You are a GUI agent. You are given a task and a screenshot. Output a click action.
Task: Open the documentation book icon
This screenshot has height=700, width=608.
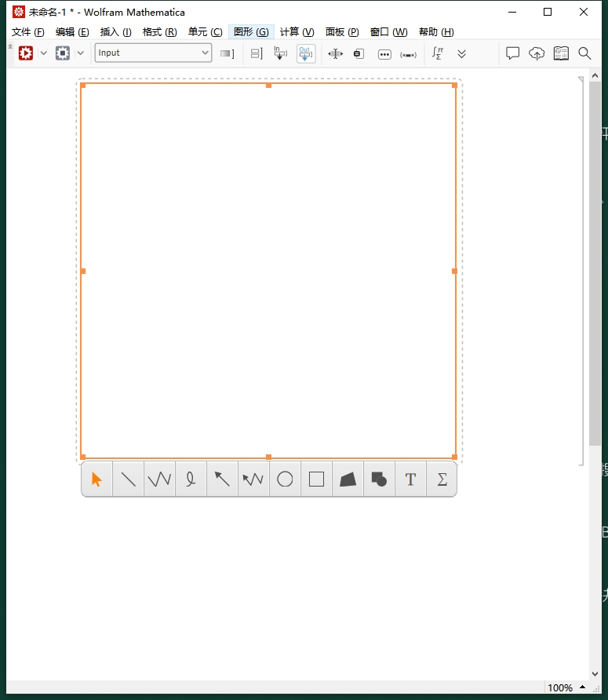[561, 53]
